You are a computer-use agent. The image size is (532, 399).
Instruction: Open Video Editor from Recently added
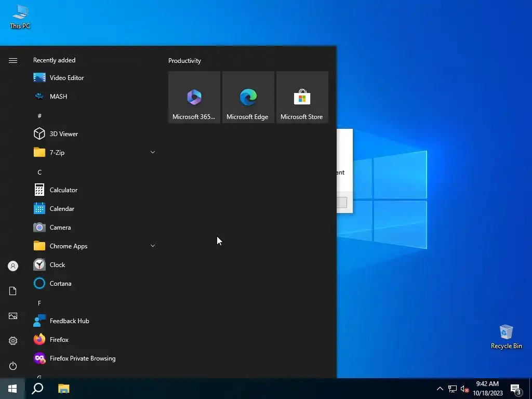point(95,78)
